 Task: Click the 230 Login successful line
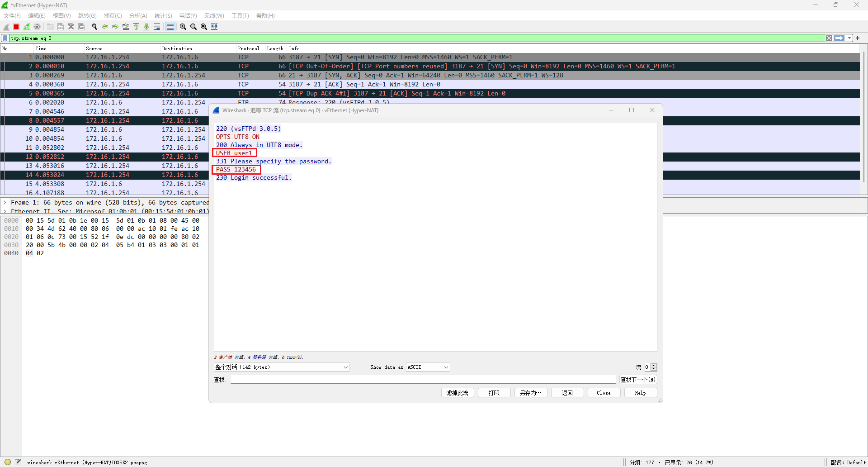click(254, 177)
